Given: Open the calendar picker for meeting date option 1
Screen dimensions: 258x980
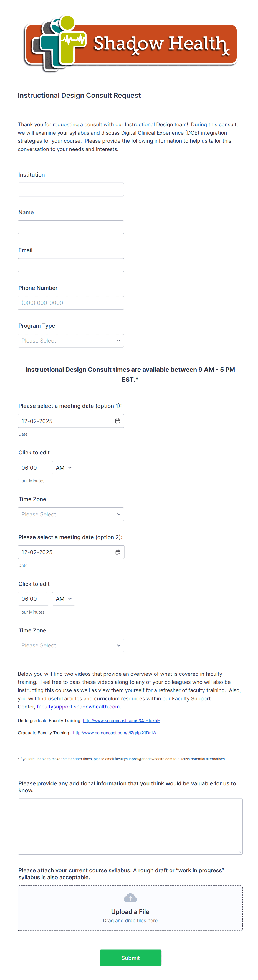Looking at the screenshot, I should coord(118,421).
